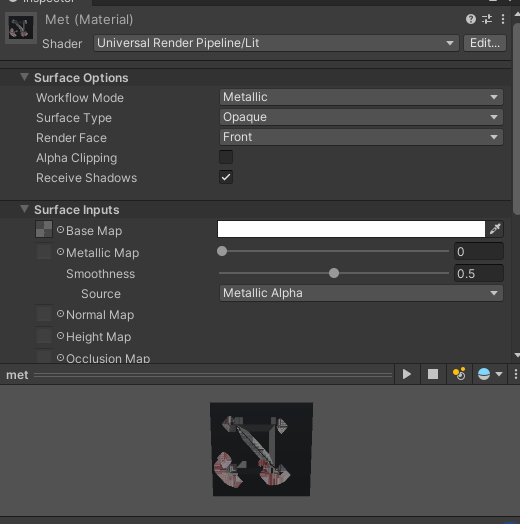The image size is (520, 524).
Task: Click the Smoothness value field showing 0.5
Action: tap(479, 273)
